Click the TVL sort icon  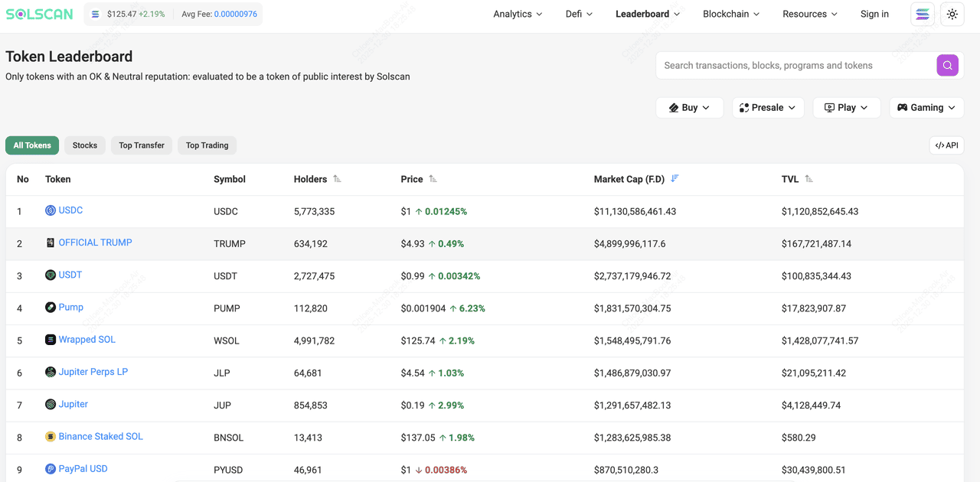tap(809, 179)
